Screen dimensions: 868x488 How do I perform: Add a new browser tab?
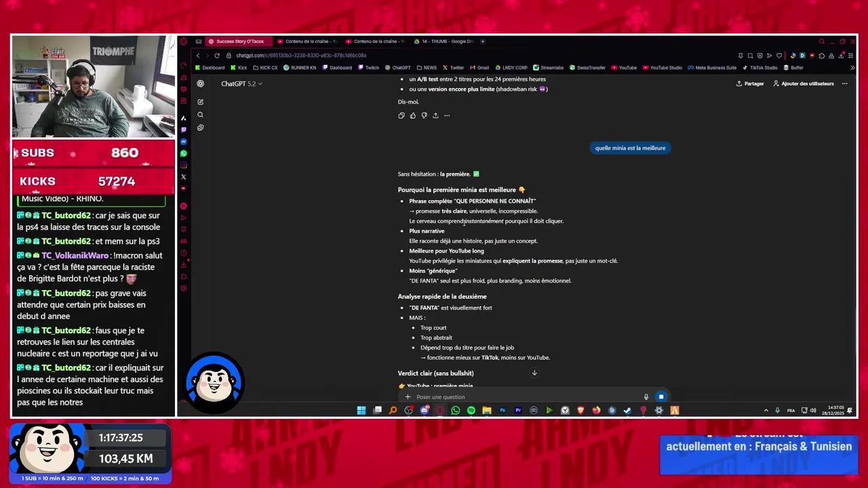point(483,41)
